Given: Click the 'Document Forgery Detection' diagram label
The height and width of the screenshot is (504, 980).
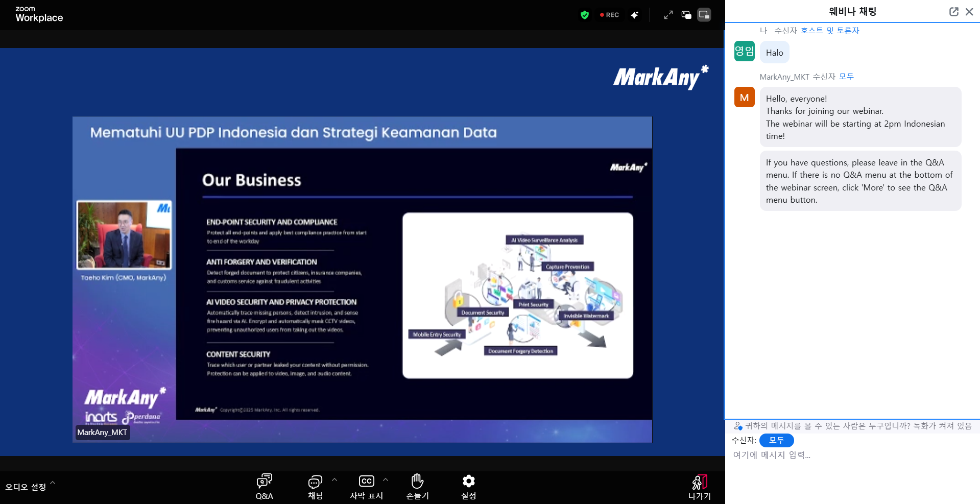Looking at the screenshot, I should pos(520,351).
